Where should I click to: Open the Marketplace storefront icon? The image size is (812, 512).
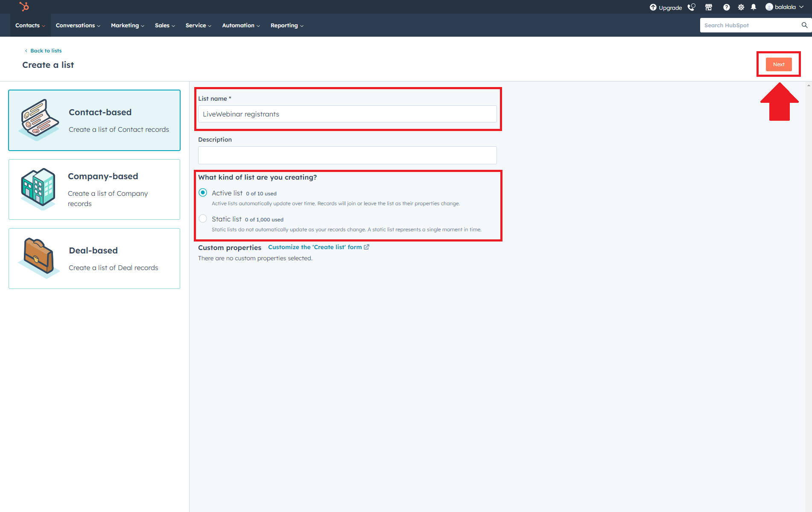pyautogui.click(x=709, y=7)
